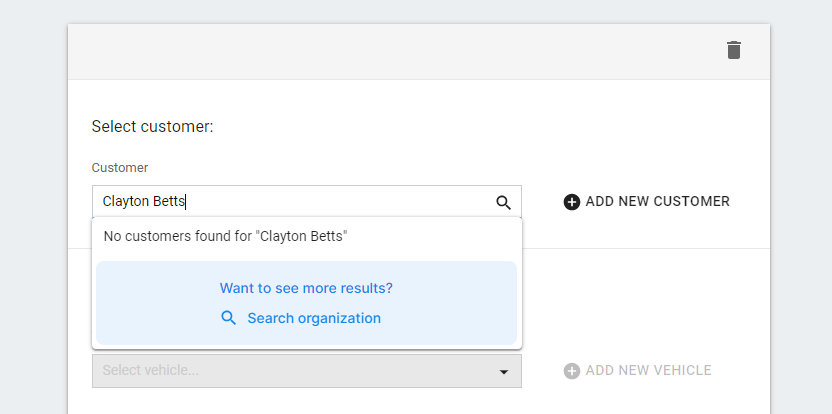Click the magnifier icon beside Search organization

point(229,318)
